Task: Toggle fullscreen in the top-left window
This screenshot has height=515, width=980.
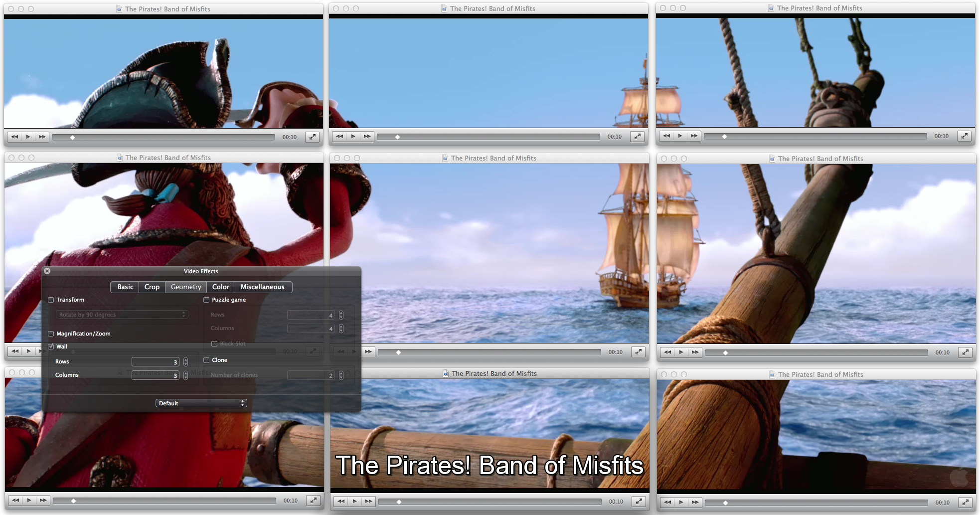Action: [313, 137]
